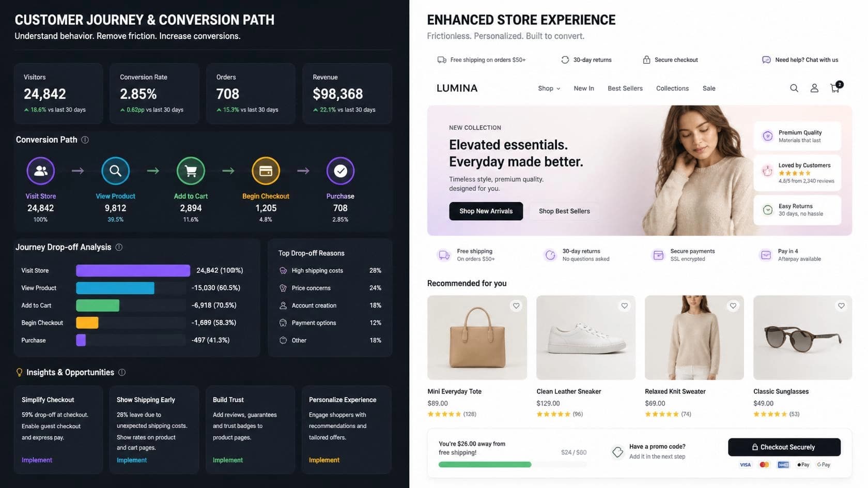Click the Secure payments icon
Image resolution: width=868 pixels, height=488 pixels.
tap(658, 255)
